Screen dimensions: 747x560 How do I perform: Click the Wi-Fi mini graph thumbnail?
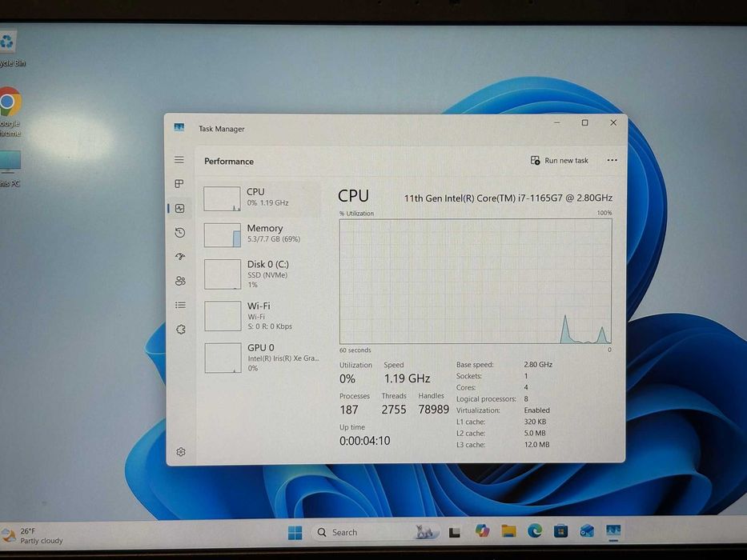(223, 316)
